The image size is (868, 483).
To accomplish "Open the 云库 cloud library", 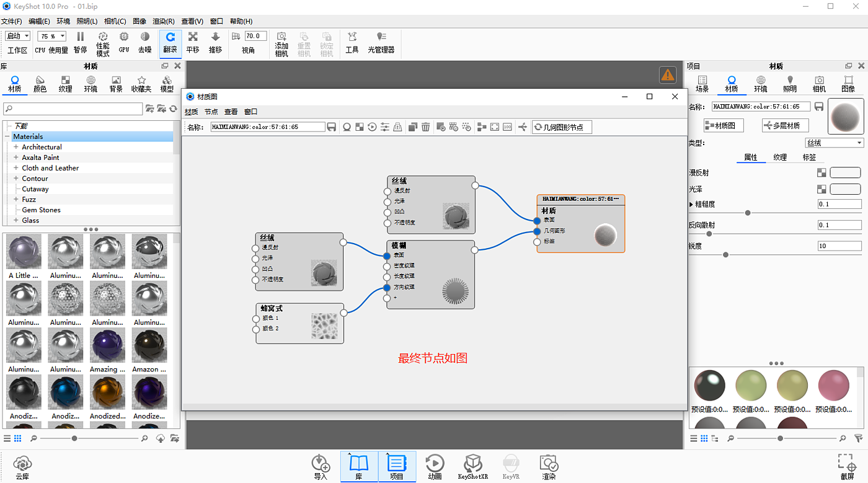I will [22, 467].
